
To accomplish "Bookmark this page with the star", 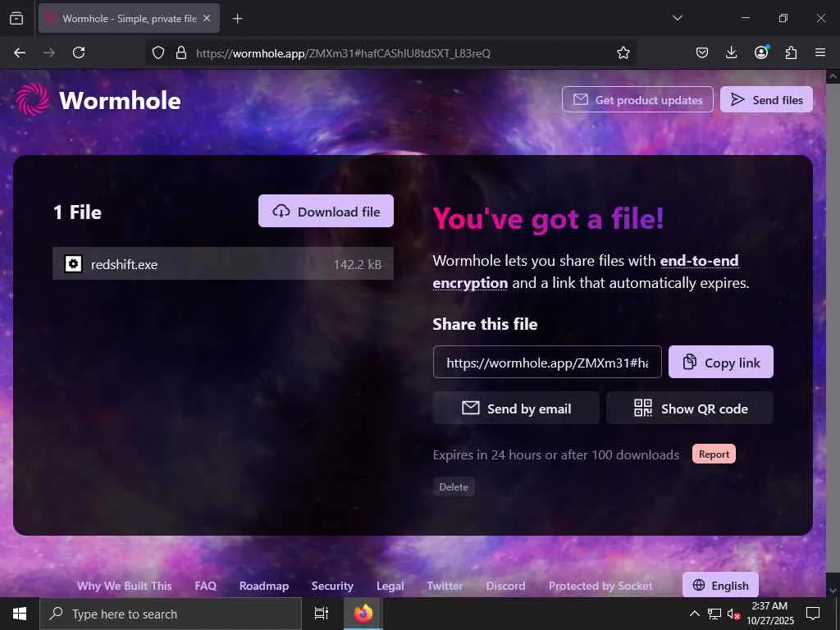I will click(623, 52).
